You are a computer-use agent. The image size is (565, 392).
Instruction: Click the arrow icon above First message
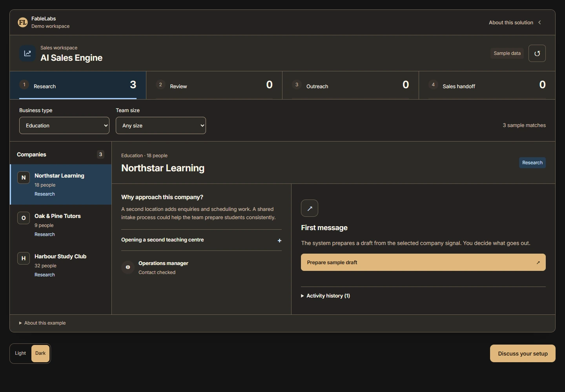point(310,208)
